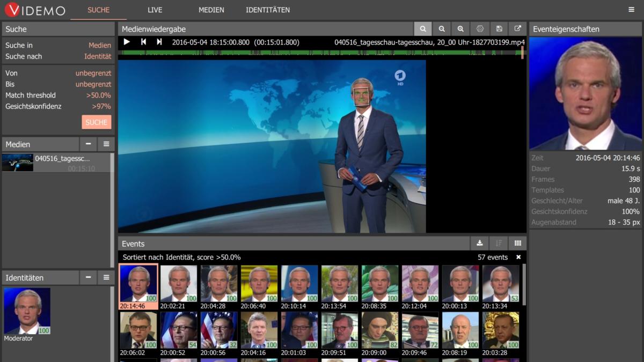The width and height of the screenshot is (644, 362).
Task: Zoom in using the plus magnifier icon
Action: (x=460, y=28)
